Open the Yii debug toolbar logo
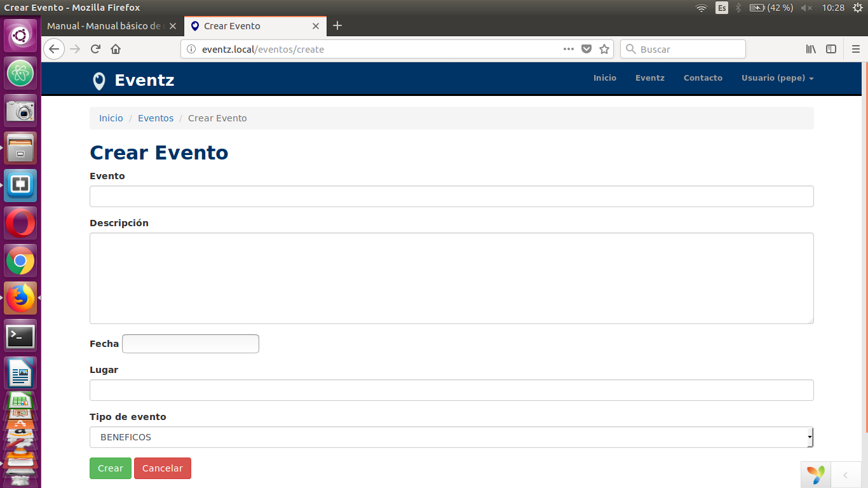The height and width of the screenshot is (488, 868). coord(816,475)
